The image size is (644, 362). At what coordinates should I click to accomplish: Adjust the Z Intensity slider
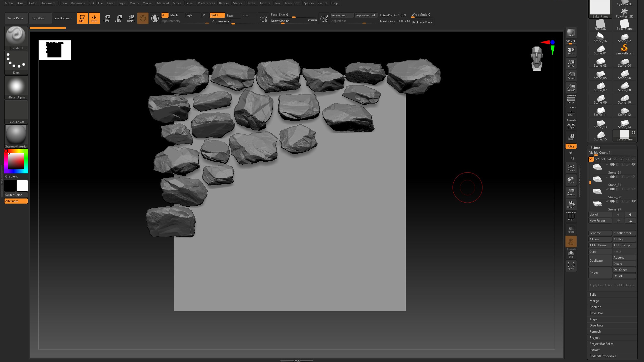coord(233,22)
